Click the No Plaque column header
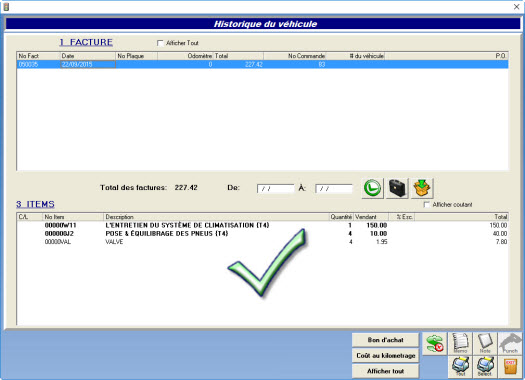The width and height of the screenshot is (525, 380). tap(136, 56)
